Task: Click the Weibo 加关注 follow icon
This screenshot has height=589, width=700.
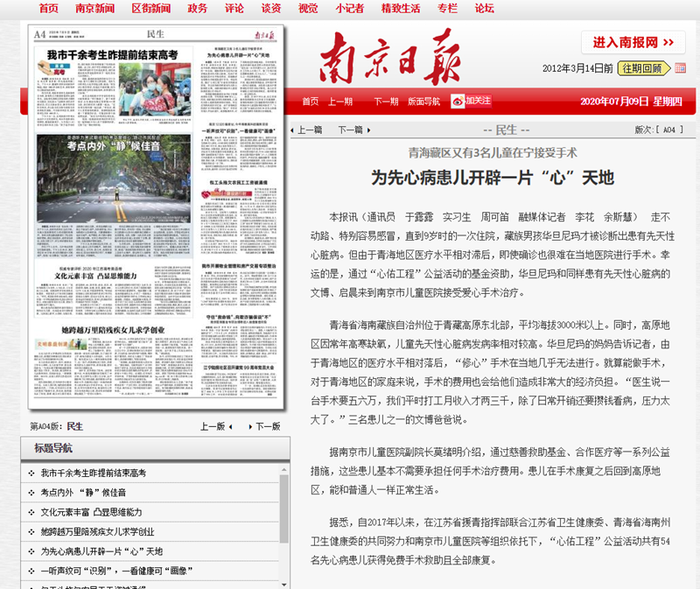Action: pyautogui.click(x=458, y=100)
